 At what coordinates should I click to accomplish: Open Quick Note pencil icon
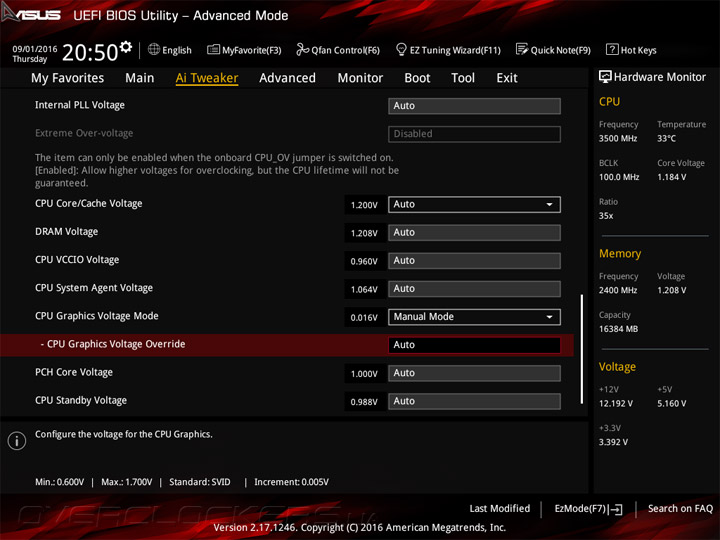coord(522,49)
